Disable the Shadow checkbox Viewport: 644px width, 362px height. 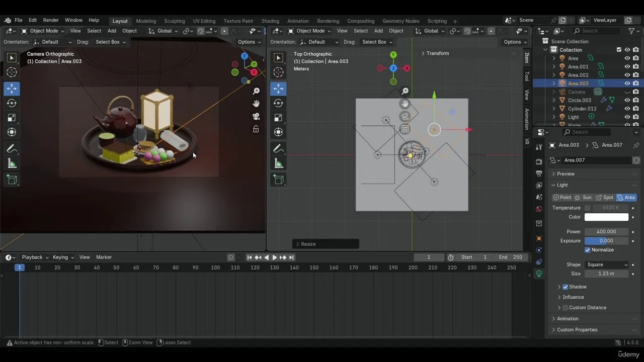(566, 287)
